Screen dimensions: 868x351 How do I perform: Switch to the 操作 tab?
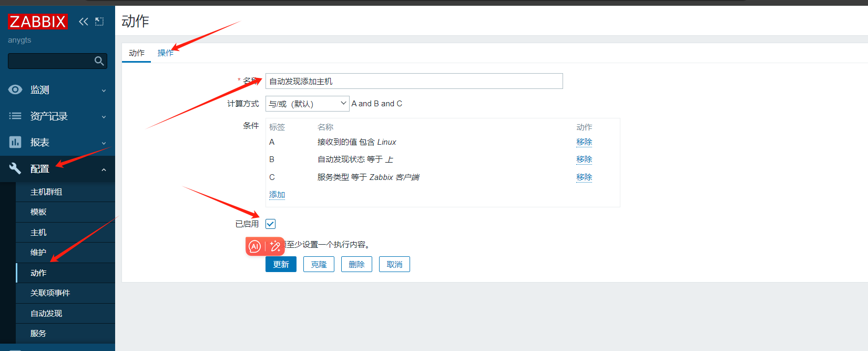pyautogui.click(x=165, y=53)
